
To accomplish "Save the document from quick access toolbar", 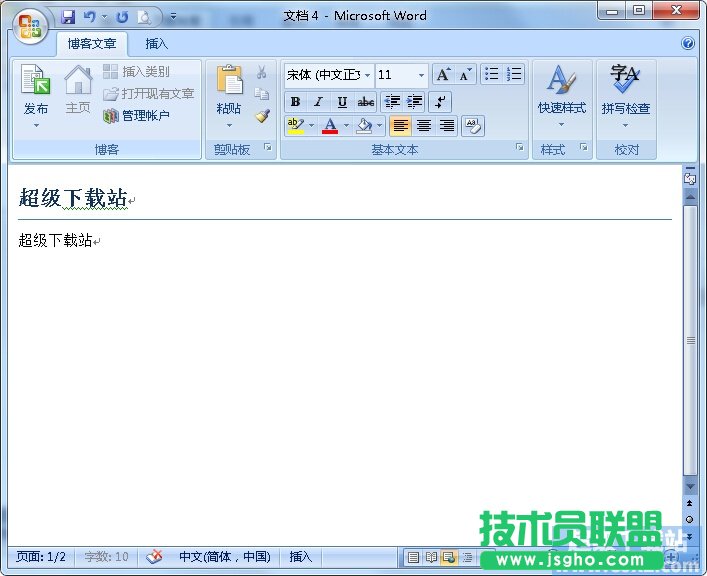I will 69,17.
